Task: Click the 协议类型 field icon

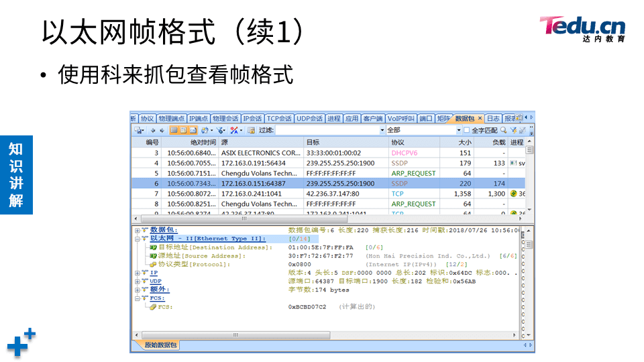Action: 153,264
